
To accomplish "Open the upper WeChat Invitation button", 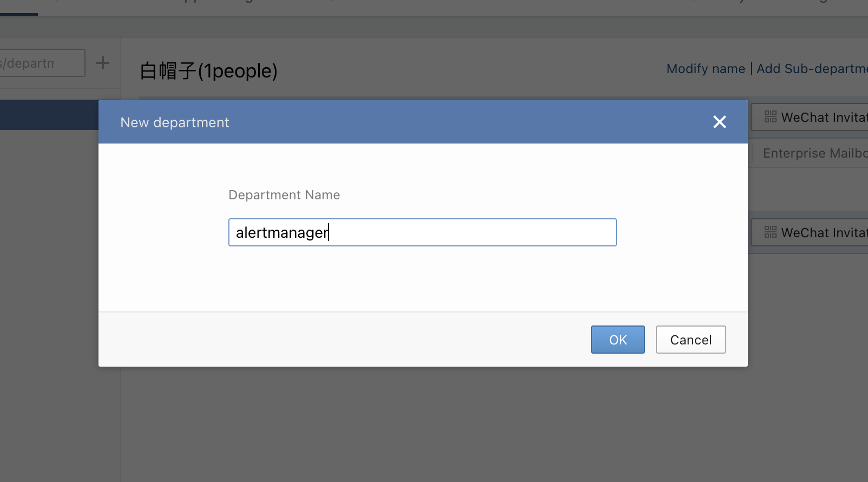I will click(810, 117).
